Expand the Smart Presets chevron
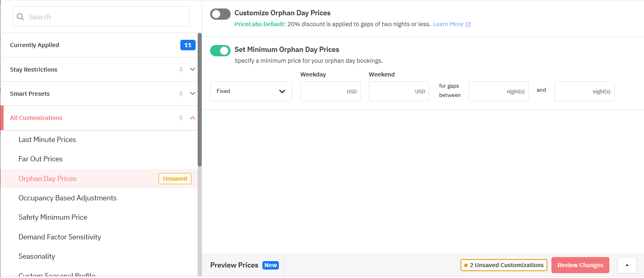 [x=193, y=94]
